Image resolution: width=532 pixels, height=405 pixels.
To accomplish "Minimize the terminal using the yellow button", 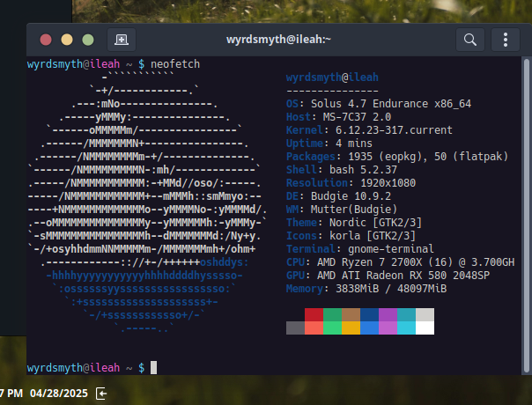I will pos(66,40).
